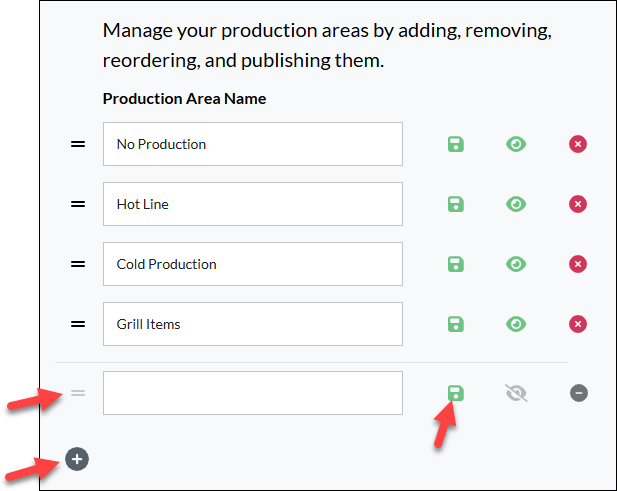The width and height of the screenshot is (617, 491).
Task: Click into the Grill Items name field
Action: (253, 324)
